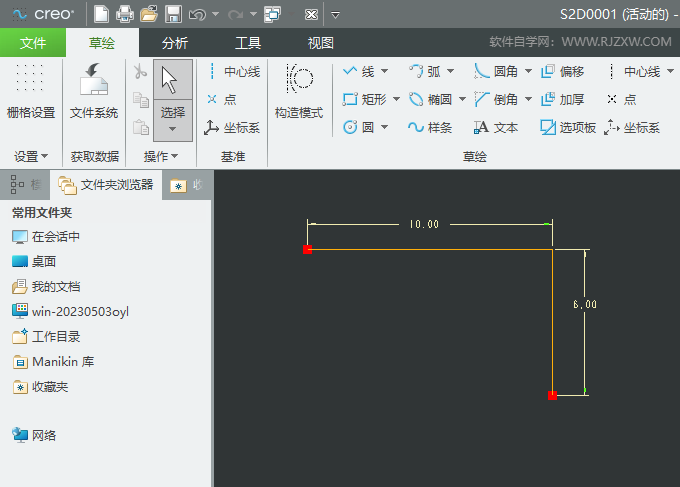Click the Undo arrow icon
Image resolution: width=680 pixels, height=487 pixels.
(197, 15)
